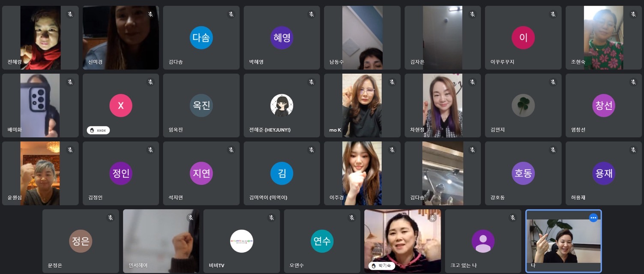The height and width of the screenshot is (274, 644).
Task: Click muted mic icon on 강호동 tile
Action: click(x=553, y=150)
